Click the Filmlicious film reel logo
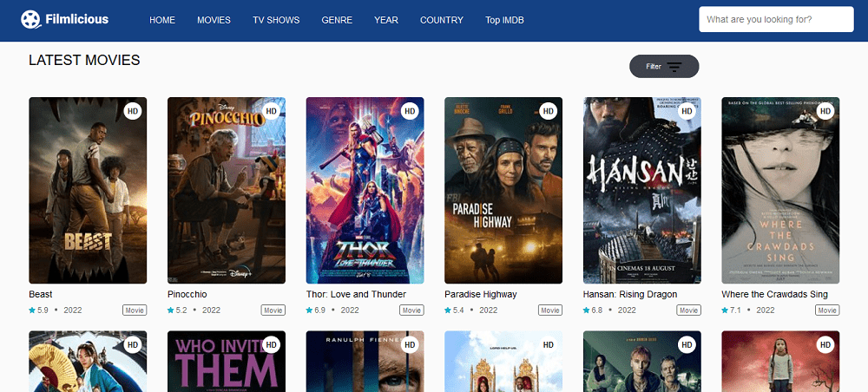The height and width of the screenshot is (392, 868). pos(31,20)
